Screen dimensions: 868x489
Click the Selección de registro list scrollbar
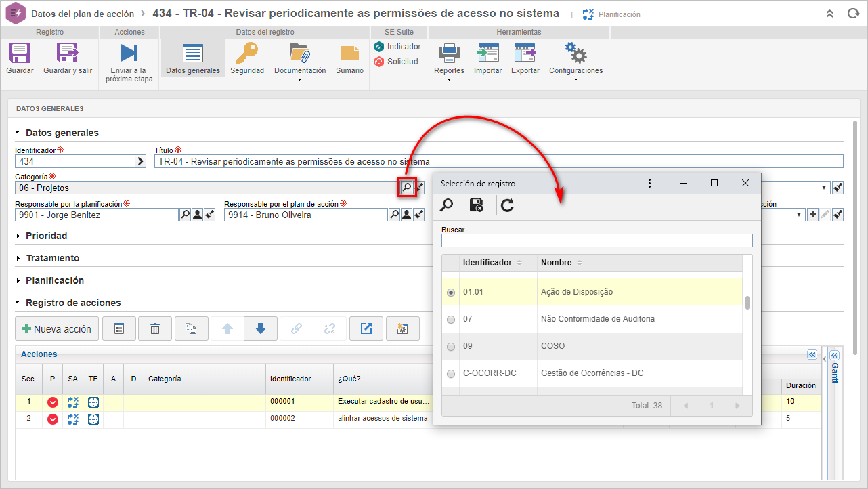tap(747, 302)
